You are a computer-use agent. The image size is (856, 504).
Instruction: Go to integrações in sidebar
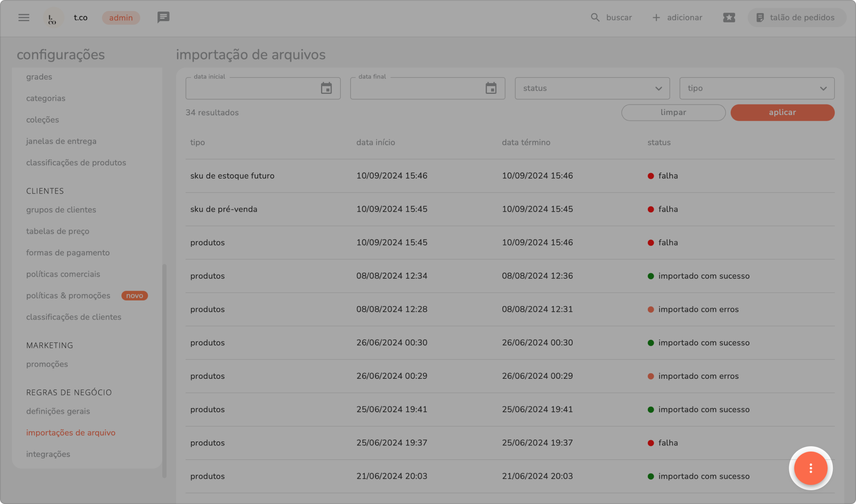coord(48,454)
